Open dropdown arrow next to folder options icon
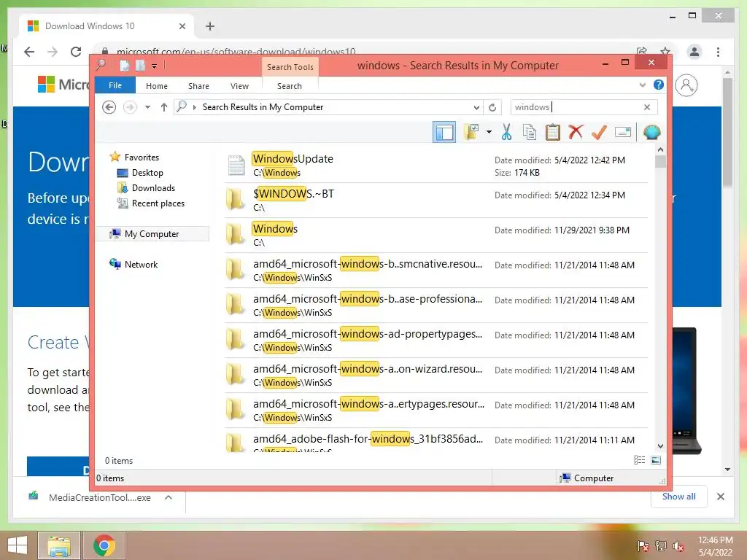 coord(489,132)
